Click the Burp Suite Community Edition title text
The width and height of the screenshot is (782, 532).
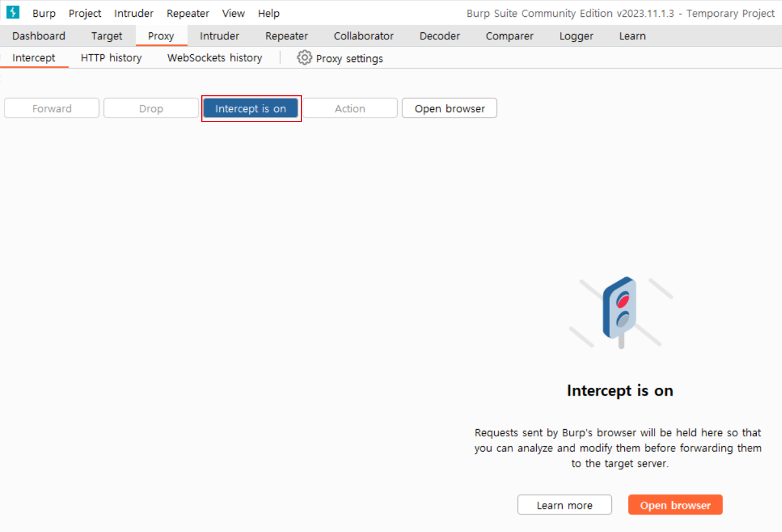(620, 13)
